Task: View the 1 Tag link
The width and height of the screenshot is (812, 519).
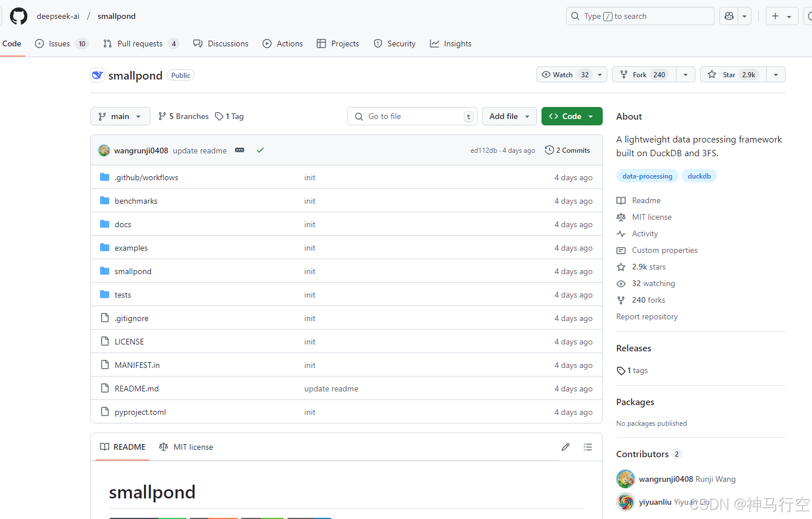Action: coord(229,116)
